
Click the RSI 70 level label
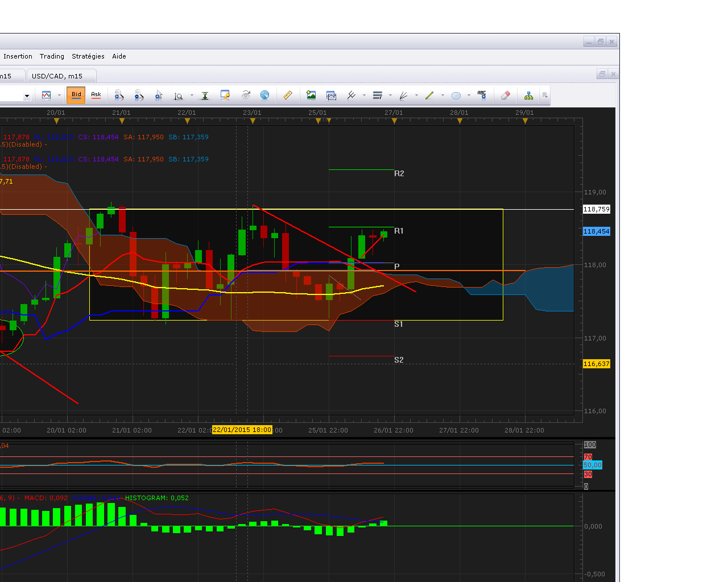pyautogui.click(x=588, y=457)
